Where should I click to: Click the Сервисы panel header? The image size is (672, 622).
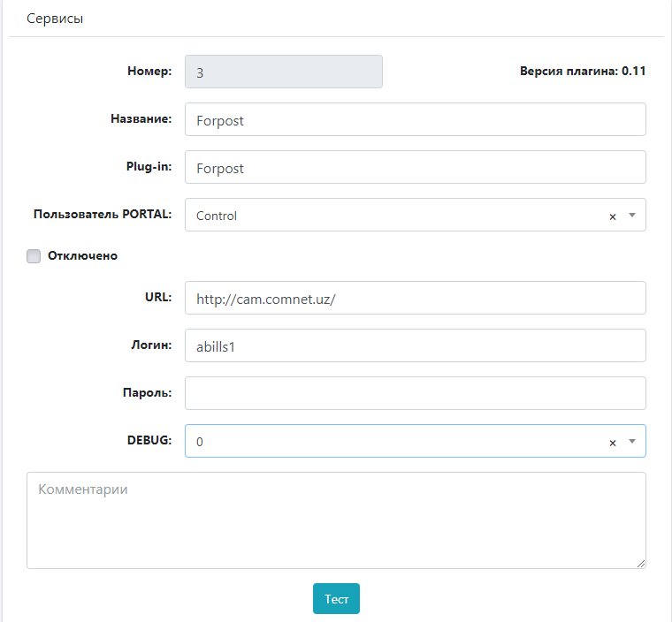tap(55, 19)
